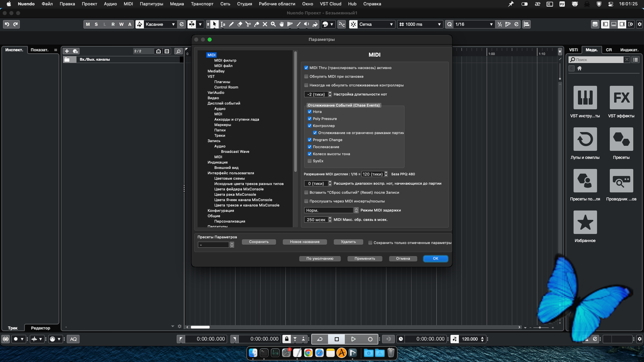Screen dimensions: 644x362
Task: Select the Split scissors tool
Action: (248, 24)
